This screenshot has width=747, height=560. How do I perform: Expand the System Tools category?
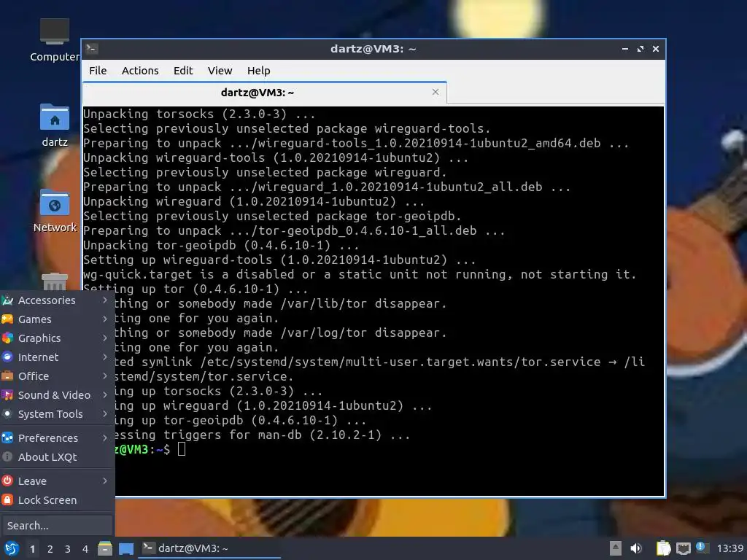coord(57,414)
